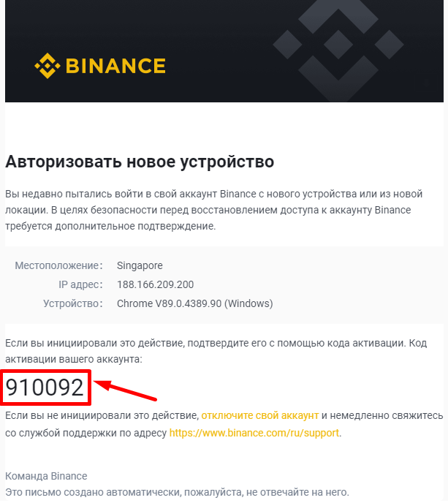The width and height of the screenshot is (448, 503).
Task: Open the binance.com/ru/support link
Action: pyautogui.click(x=254, y=433)
